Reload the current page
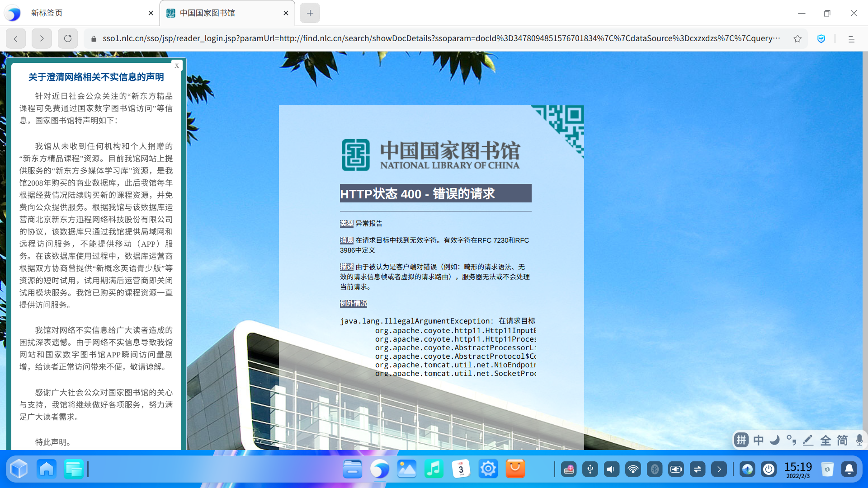 click(68, 39)
